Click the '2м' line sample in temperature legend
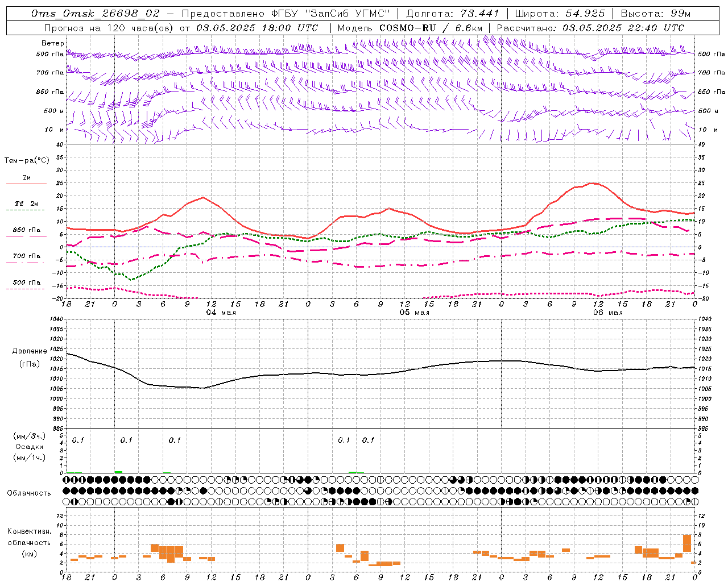This screenshot has width=728, height=582. [x=26, y=184]
